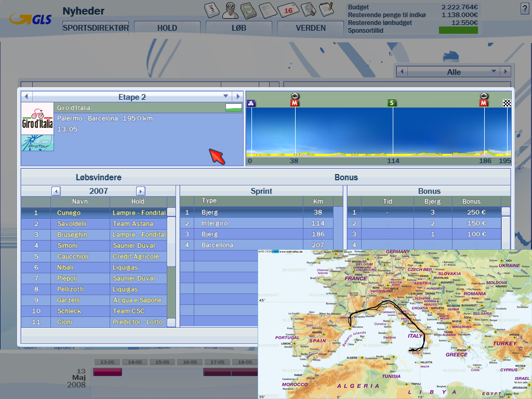This screenshot has height=399, width=532.
Task: Expand the Etape 2 stage dropdown
Action: click(225, 96)
